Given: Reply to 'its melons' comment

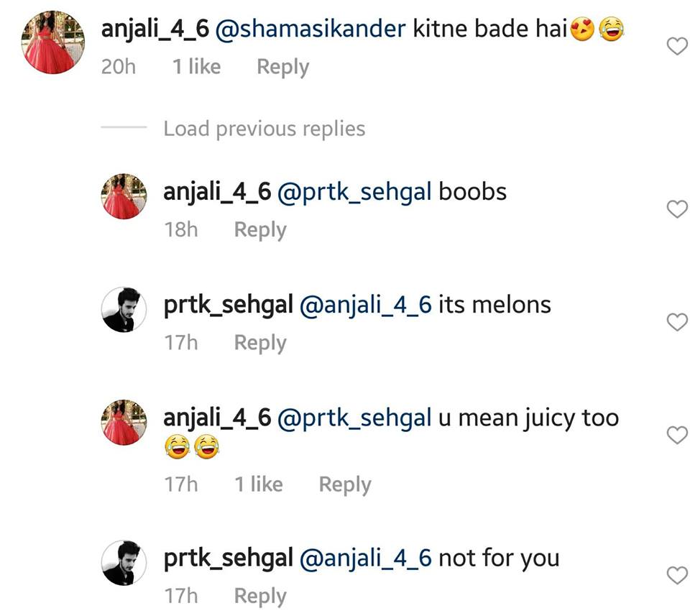Looking at the screenshot, I should pos(260,343).
